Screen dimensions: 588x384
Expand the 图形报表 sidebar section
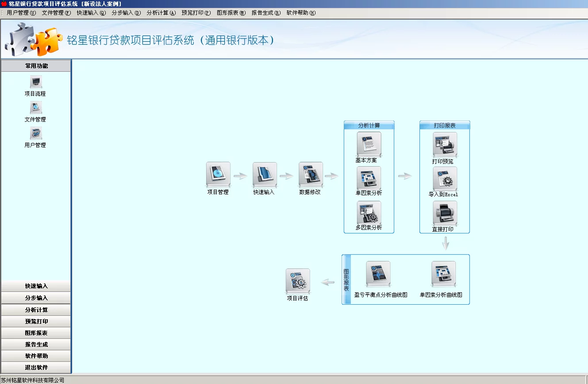tap(36, 333)
